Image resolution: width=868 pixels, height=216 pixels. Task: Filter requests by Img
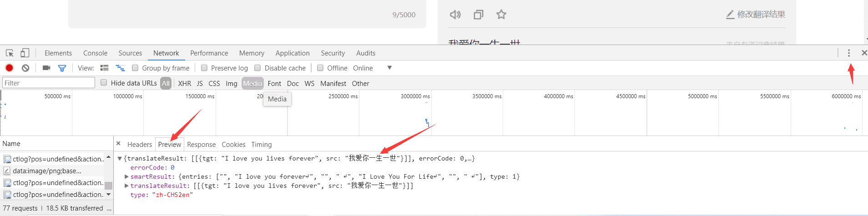click(232, 83)
